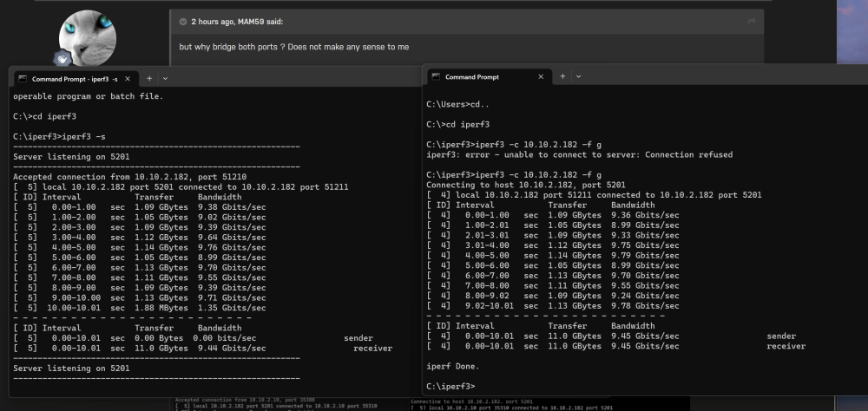Click the share arrow on the quote header
Image resolution: width=868 pixels, height=411 pixels.
click(x=751, y=22)
